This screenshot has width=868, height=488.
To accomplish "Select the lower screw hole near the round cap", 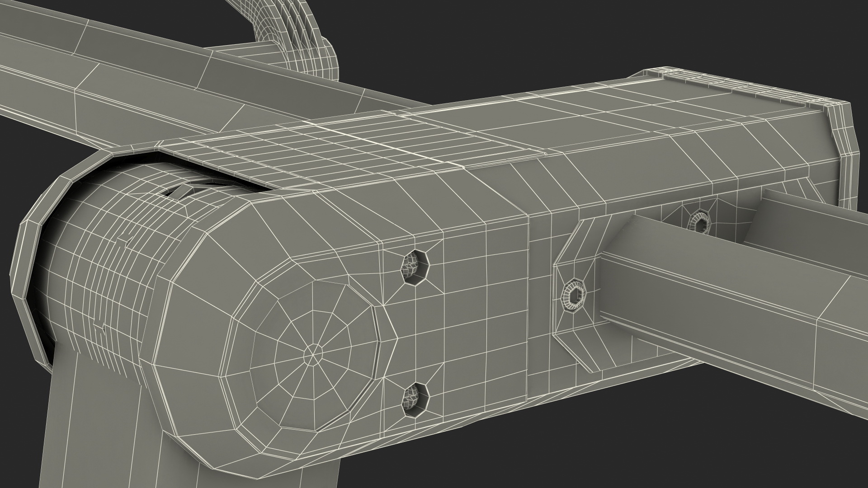I will [x=415, y=400].
